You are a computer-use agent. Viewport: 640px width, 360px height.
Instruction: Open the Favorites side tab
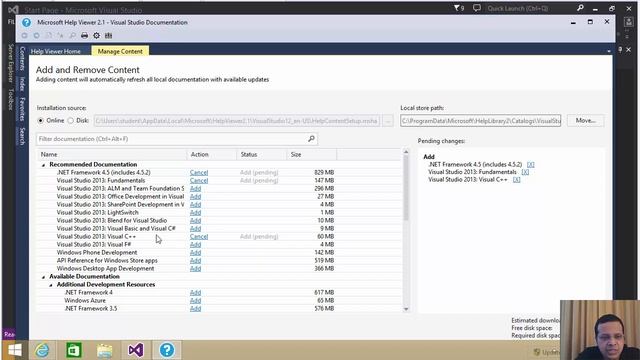pyautogui.click(x=22, y=109)
